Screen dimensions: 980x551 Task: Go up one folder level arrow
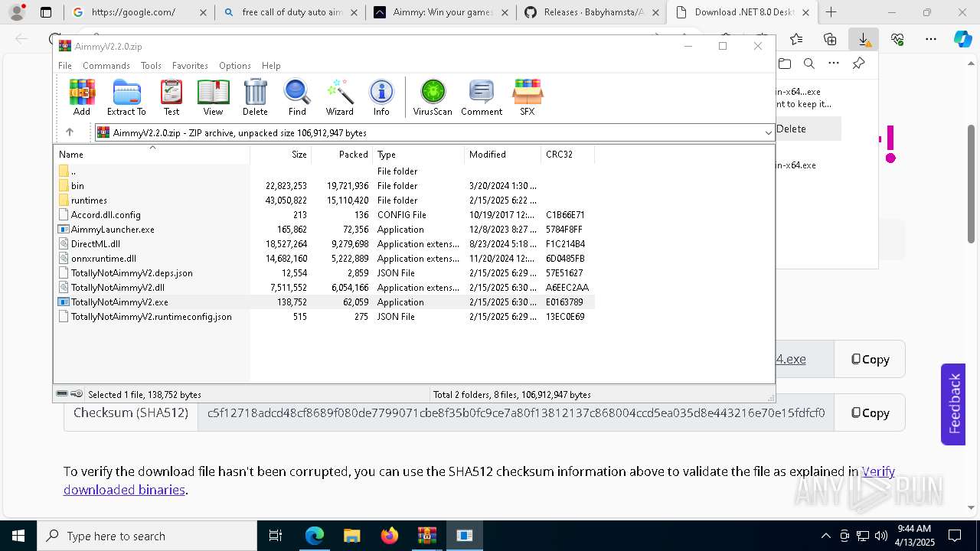(70, 132)
